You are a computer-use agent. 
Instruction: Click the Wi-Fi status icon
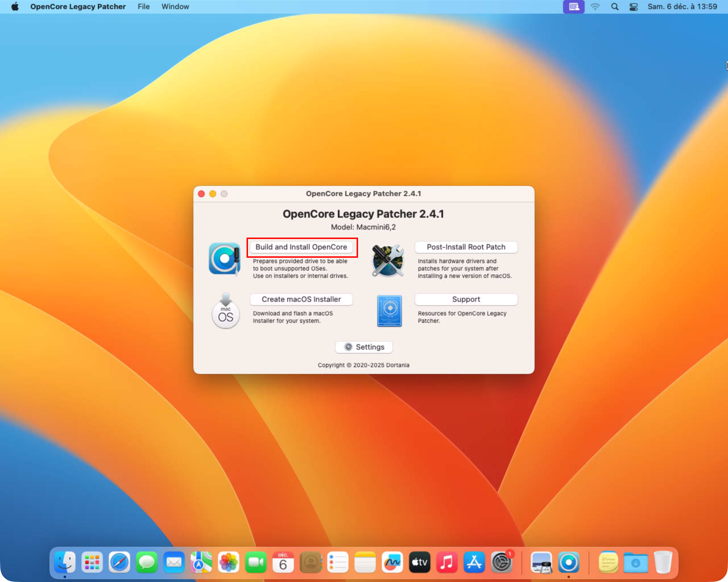tap(595, 7)
